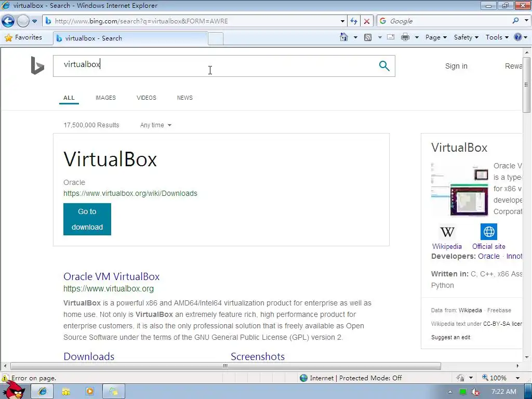
Task: Click the Wikipedia W icon
Action: (447, 232)
